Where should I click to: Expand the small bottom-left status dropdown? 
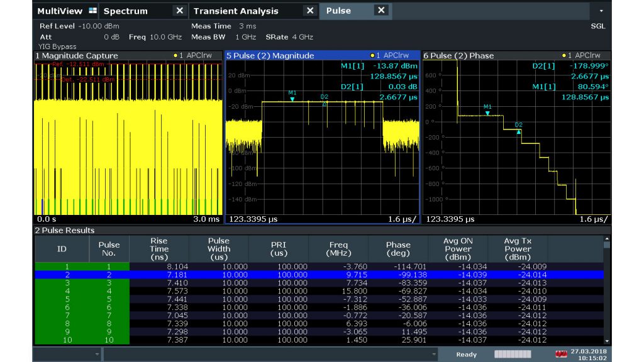(97, 354)
